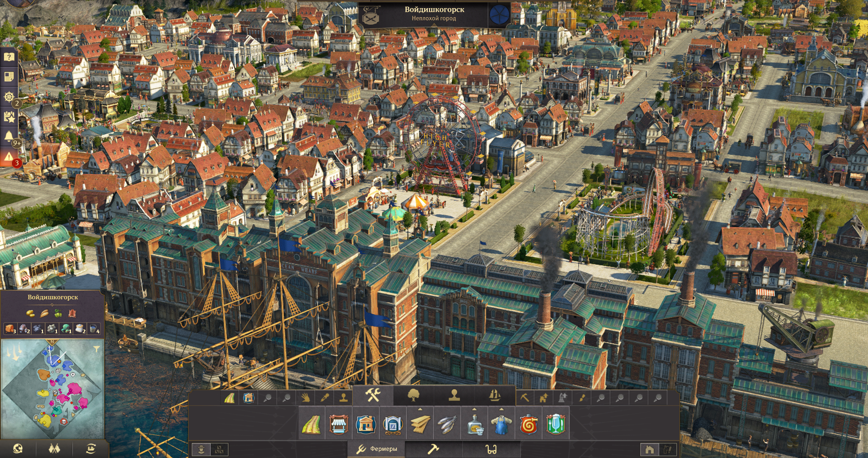The image size is (868, 458).
Task: Open the construction hammer and wrench tab
Action: point(373,396)
